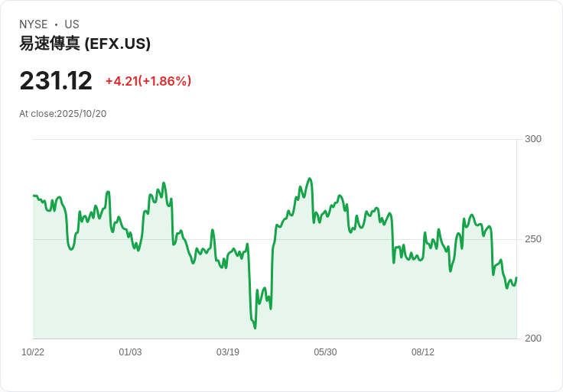Click the 300 y-axis label

point(533,139)
